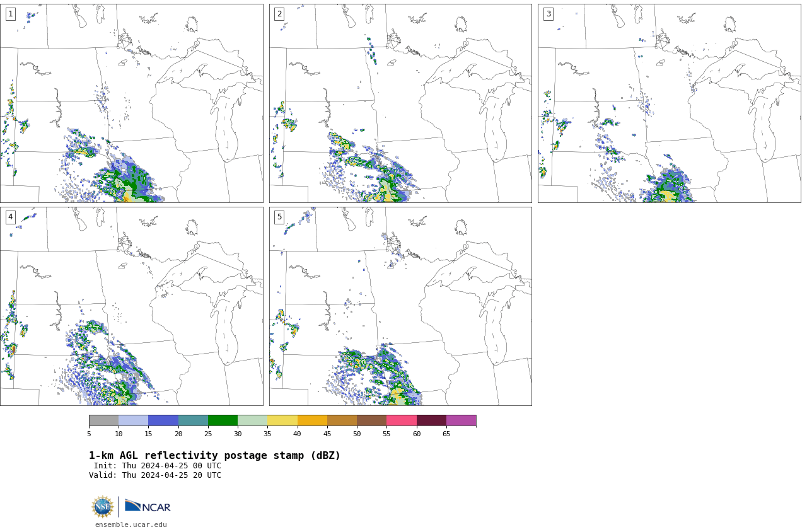Select the purple 65+ dBZ swatch
The width and height of the screenshot is (807, 532).
462,420
